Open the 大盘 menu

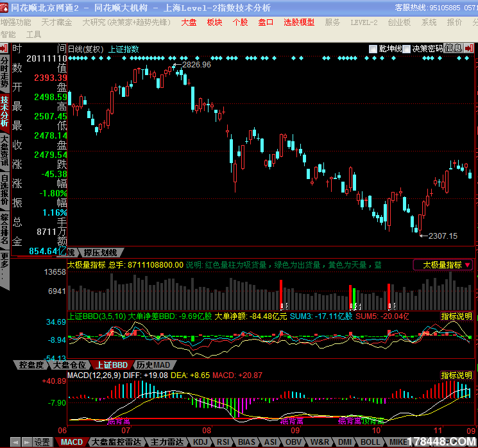pos(189,22)
